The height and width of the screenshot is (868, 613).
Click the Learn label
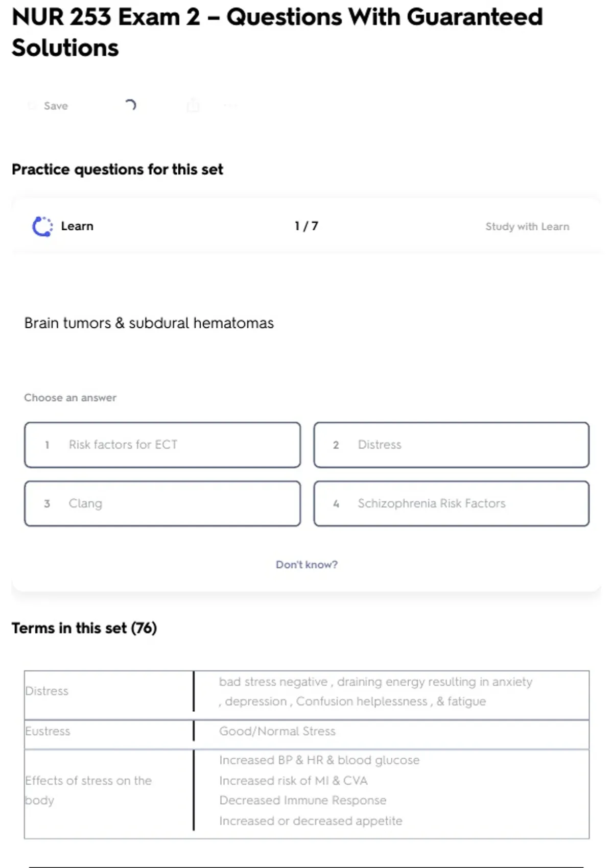click(x=77, y=226)
